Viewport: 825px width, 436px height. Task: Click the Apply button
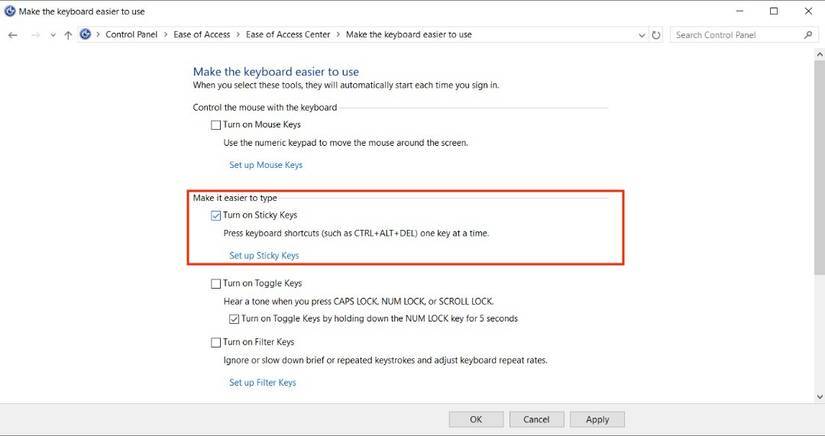(597, 419)
